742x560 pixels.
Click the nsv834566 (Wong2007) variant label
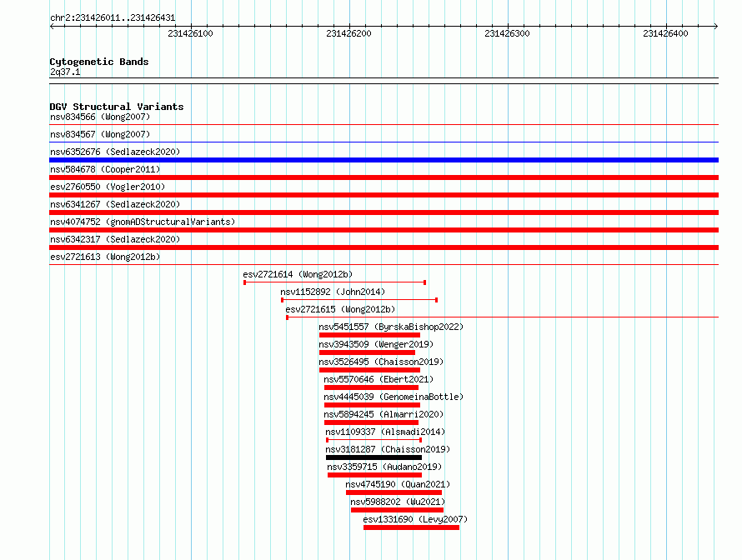tap(100, 117)
